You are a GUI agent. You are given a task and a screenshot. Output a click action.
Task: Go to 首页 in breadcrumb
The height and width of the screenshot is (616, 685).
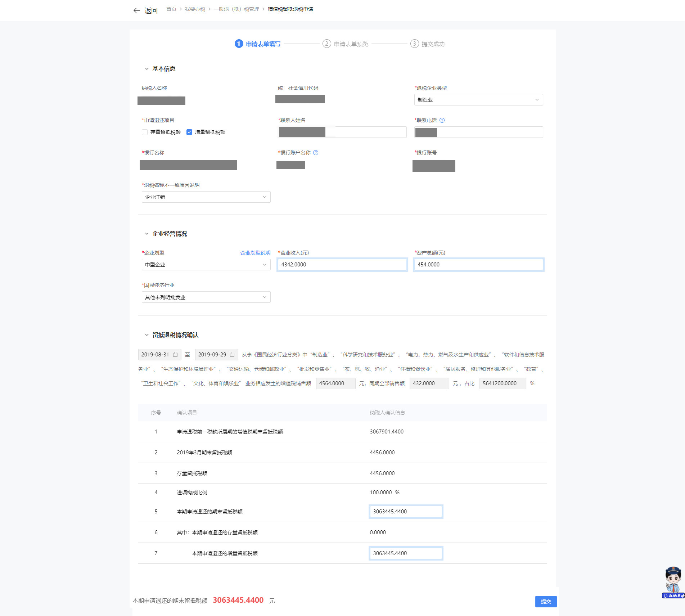(171, 9)
